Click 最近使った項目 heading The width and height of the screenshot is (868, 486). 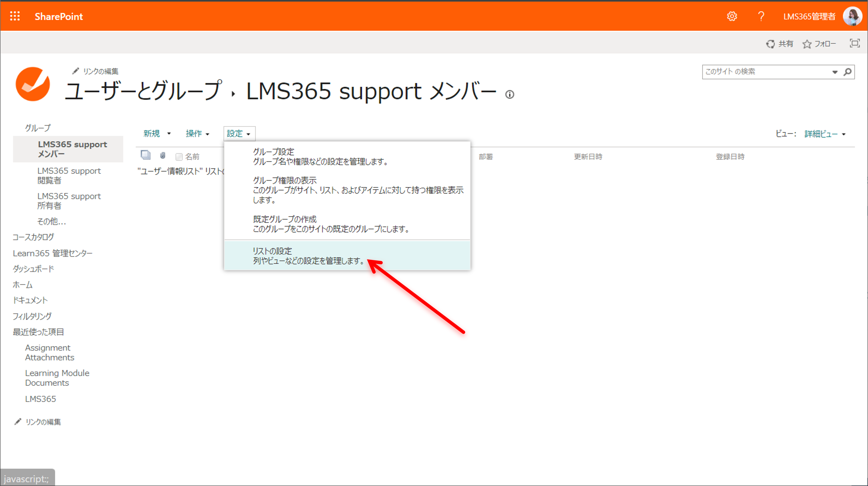pyautogui.click(x=38, y=332)
